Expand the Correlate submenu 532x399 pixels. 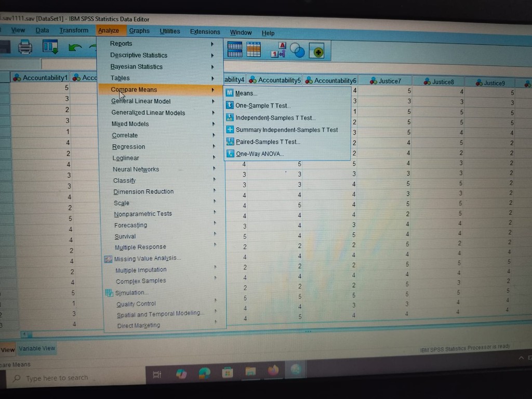161,135
